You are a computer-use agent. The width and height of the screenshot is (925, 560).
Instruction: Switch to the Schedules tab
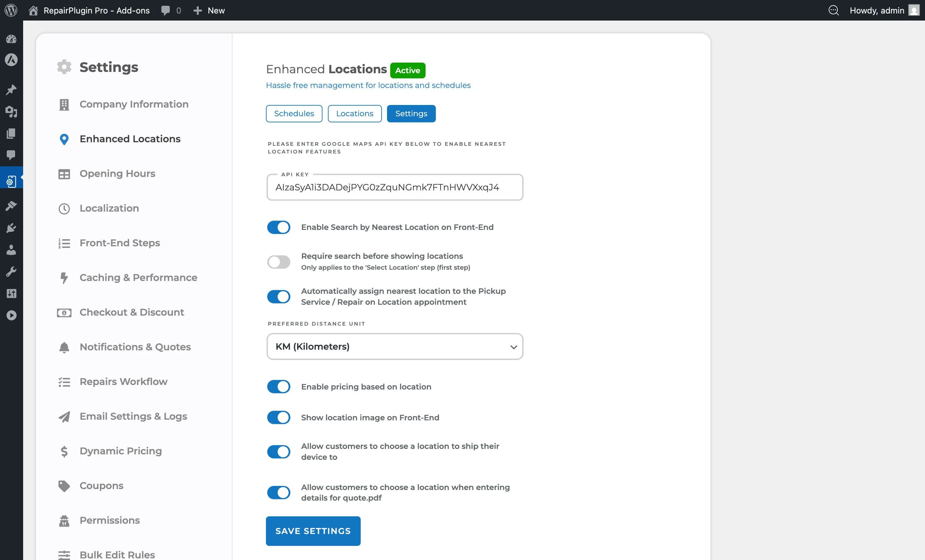click(294, 113)
